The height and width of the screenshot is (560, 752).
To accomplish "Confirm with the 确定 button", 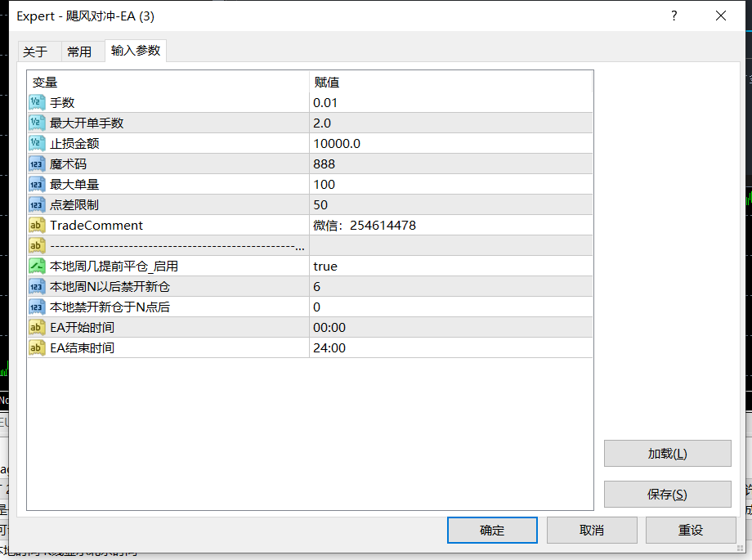I will point(492,531).
